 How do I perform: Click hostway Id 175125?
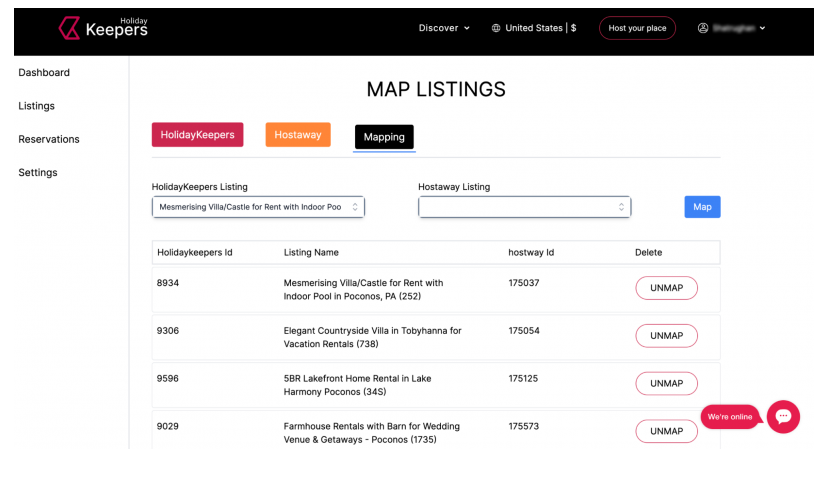(x=523, y=378)
